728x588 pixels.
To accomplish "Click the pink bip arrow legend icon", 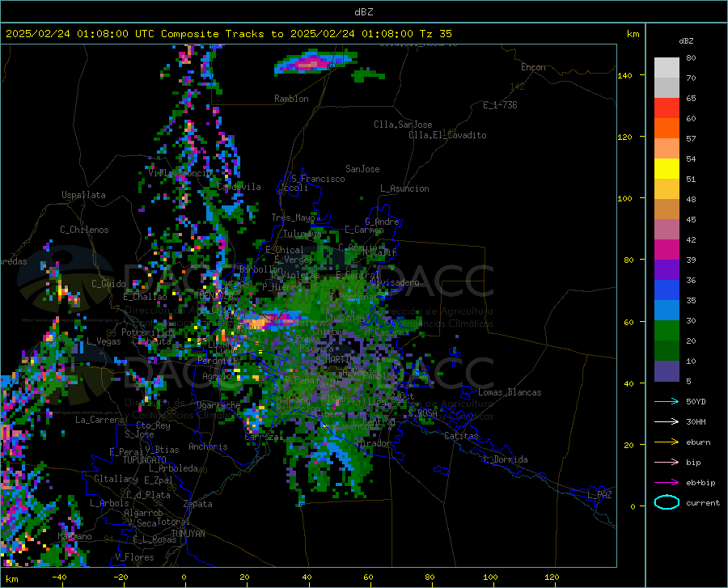I will 667,463.
